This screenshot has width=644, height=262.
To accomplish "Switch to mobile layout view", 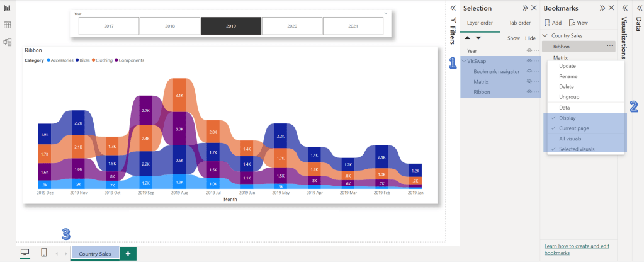I will (x=43, y=253).
